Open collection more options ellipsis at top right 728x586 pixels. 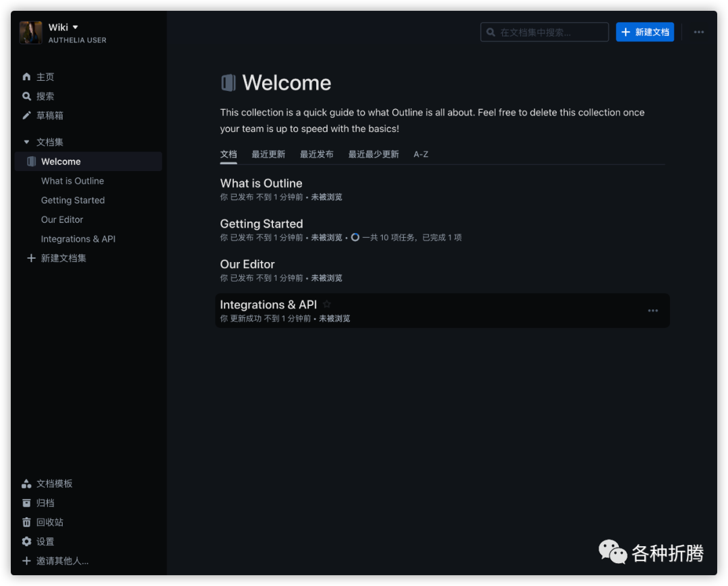pos(698,32)
